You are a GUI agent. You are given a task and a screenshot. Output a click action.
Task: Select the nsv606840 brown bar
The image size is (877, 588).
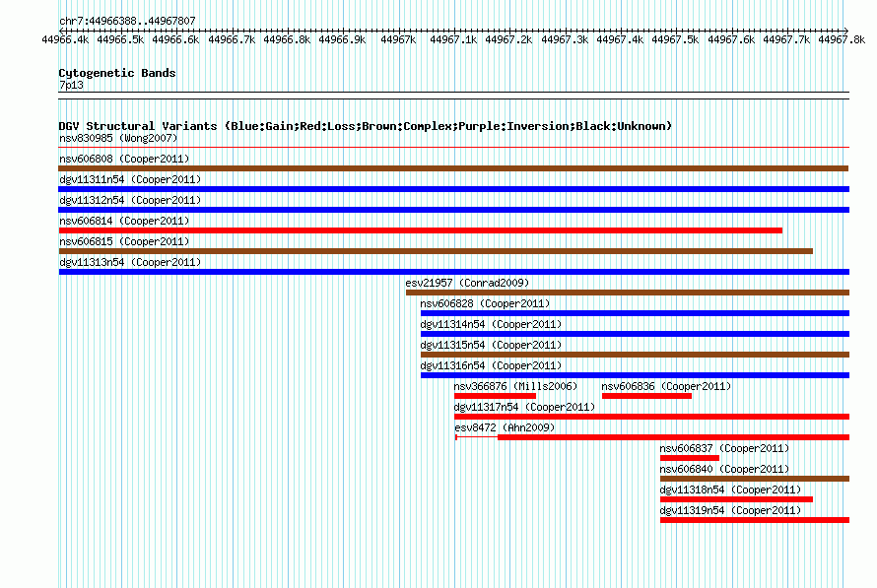point(755,479)
